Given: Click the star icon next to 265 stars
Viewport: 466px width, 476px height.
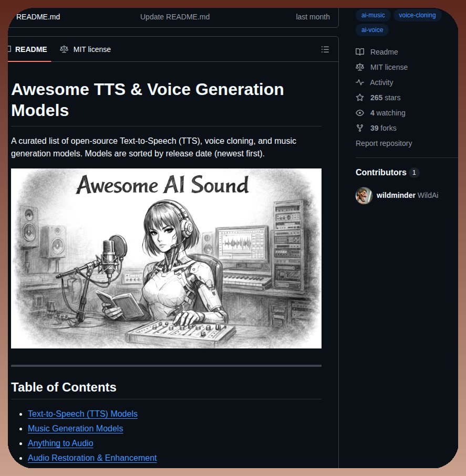Looking at the screenshot, I should click(359, 98).
